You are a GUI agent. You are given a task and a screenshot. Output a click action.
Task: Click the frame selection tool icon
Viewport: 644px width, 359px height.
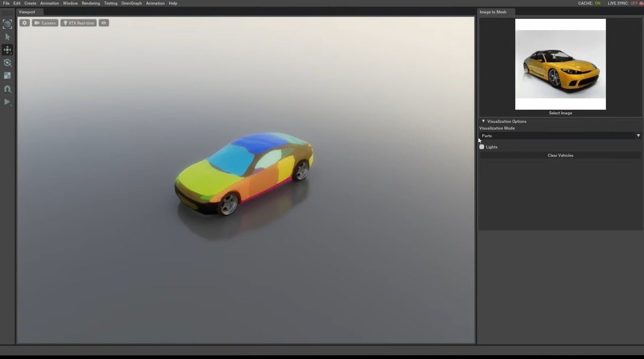[7, 24]
